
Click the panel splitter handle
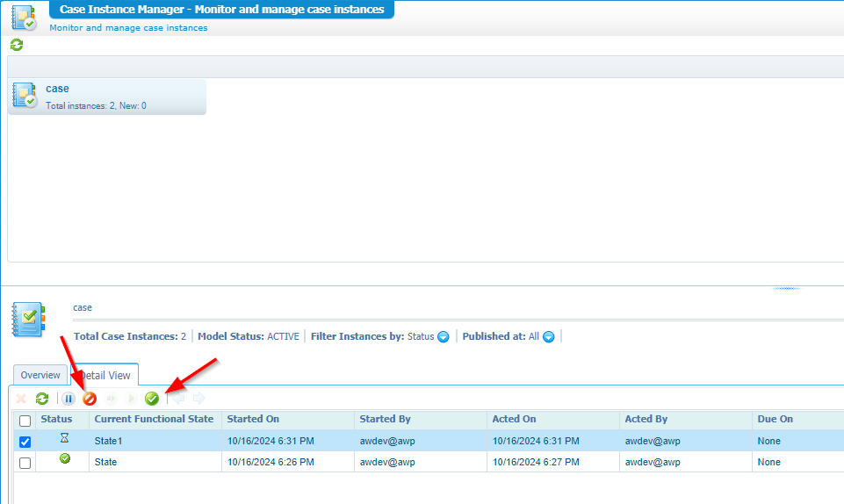point(786,287)
